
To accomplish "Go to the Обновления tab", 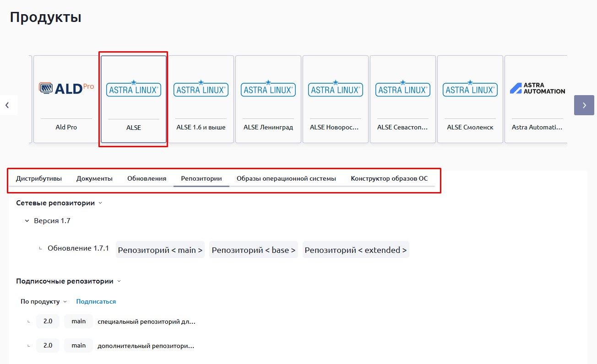I will coord(147,179).
